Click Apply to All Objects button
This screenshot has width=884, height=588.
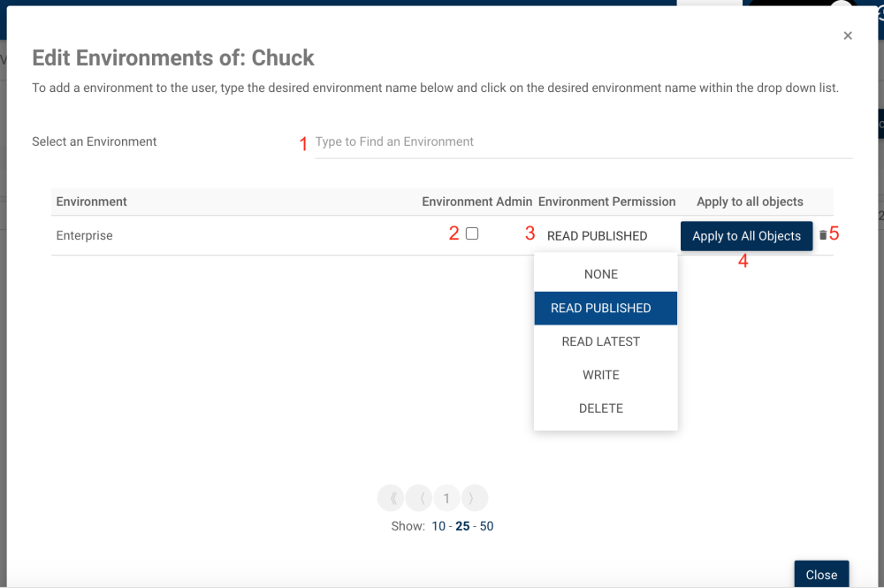click(746, 236)
